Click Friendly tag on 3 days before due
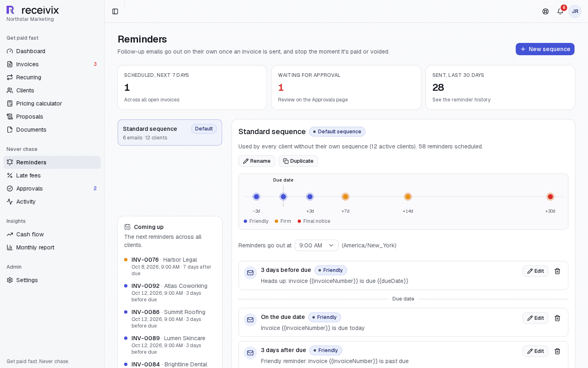Image resolution: width=588 pixels, height=368 pixels. [x=331, y=270]
